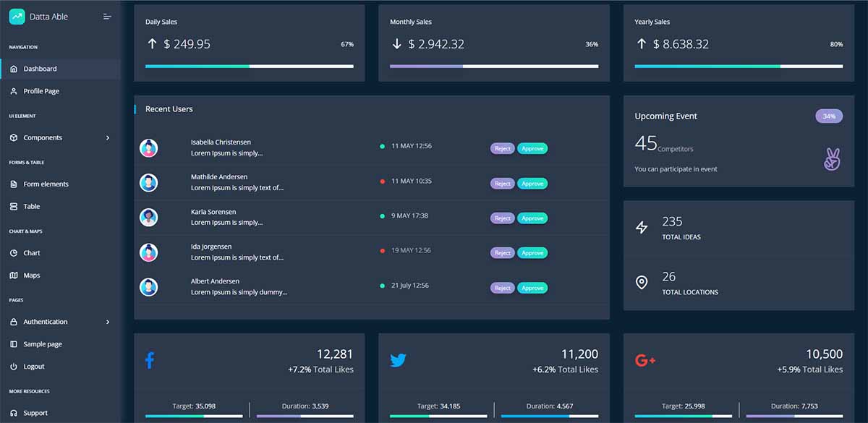Expand the Components navigation chevron
868x423 pixels.
point(107,137)
